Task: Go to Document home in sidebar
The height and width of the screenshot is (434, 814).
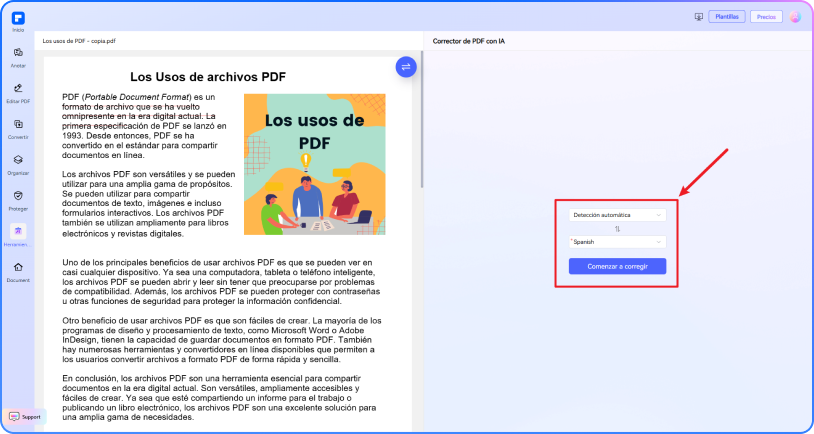Action: point(18,272)
